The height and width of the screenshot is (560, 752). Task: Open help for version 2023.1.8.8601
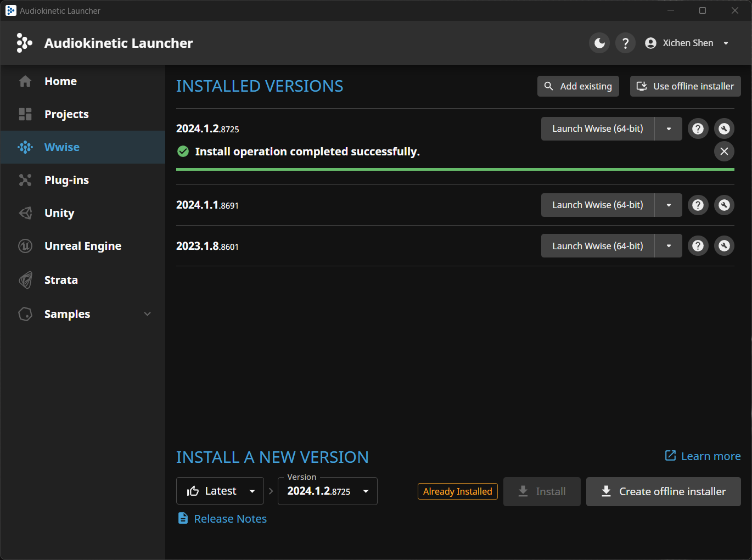click(x=698, y=246)
